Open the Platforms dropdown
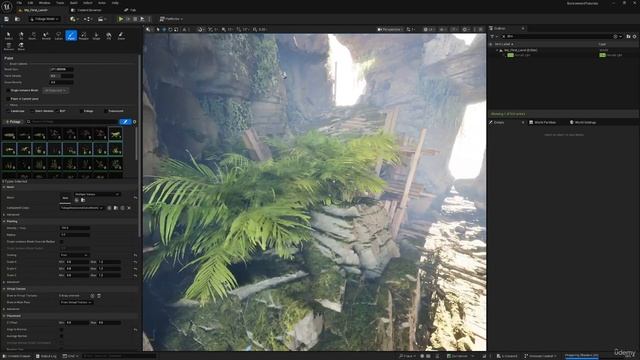This screenshot has height=360, width=640. click(171, 19)
